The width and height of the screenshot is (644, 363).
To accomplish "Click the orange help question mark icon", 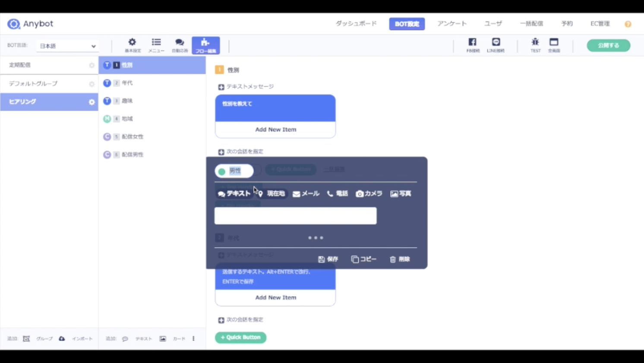I will pyautogui.click(x=628, y=24).
